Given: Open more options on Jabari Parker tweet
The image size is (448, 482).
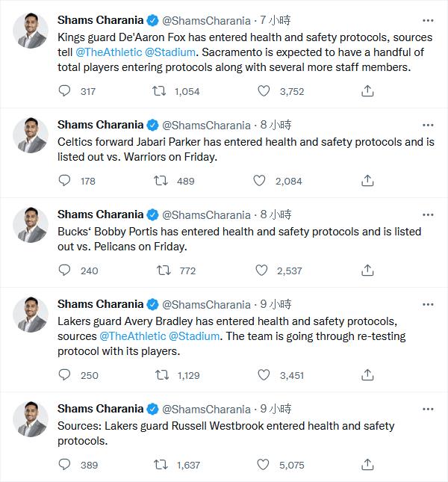Looking at the screenshot, I should point(428,125).
